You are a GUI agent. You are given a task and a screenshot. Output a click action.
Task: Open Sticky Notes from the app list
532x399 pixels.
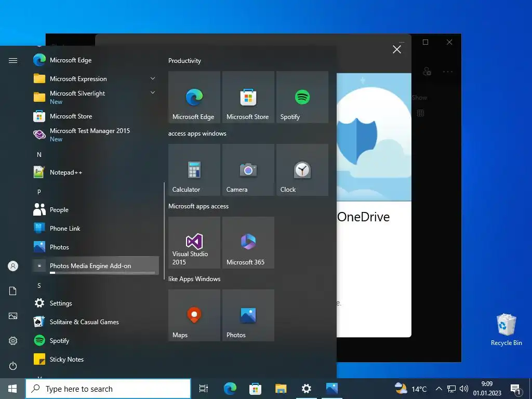click(95, 359)
